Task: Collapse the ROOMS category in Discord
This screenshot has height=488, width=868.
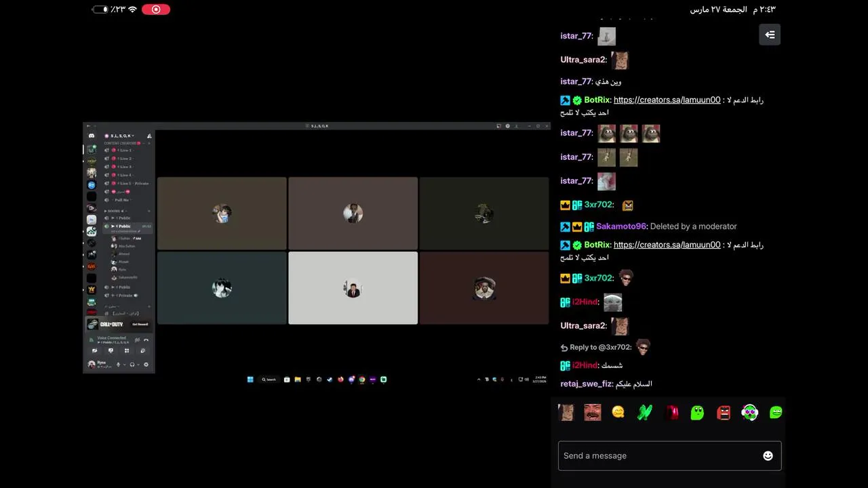Action: [114, 211]
